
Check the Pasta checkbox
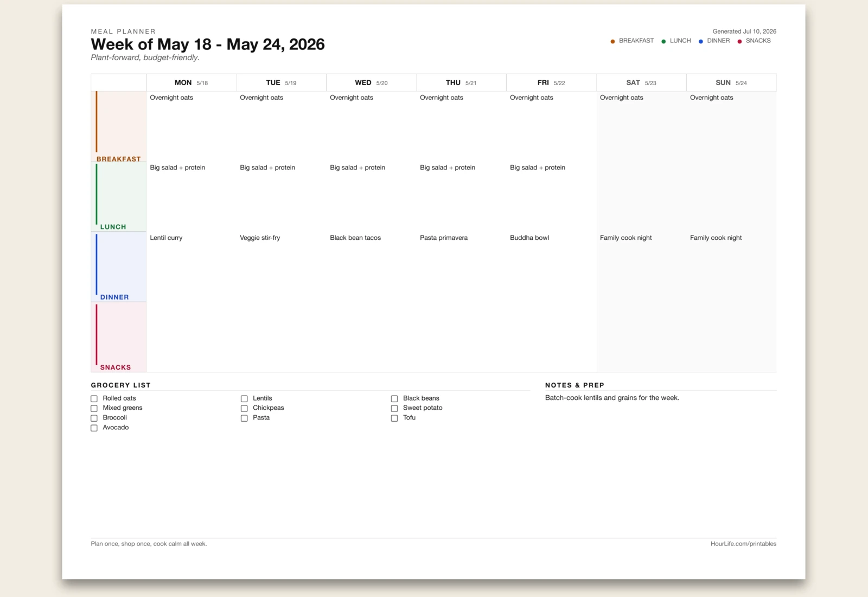coord(244,418)
